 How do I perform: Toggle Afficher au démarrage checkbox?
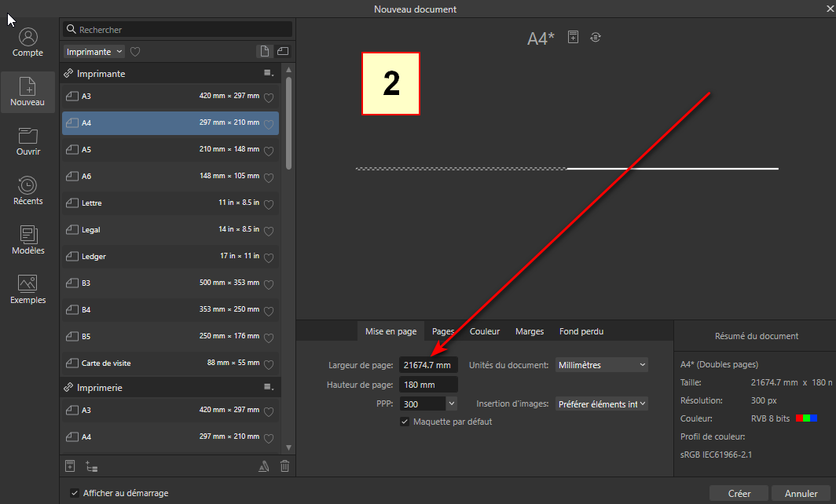coord(75,493)
